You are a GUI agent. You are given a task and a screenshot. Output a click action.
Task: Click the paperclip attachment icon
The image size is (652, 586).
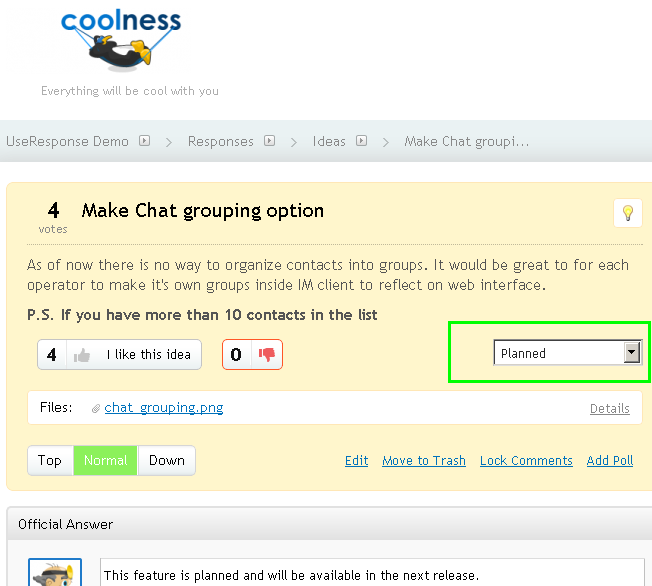point(96,408)
